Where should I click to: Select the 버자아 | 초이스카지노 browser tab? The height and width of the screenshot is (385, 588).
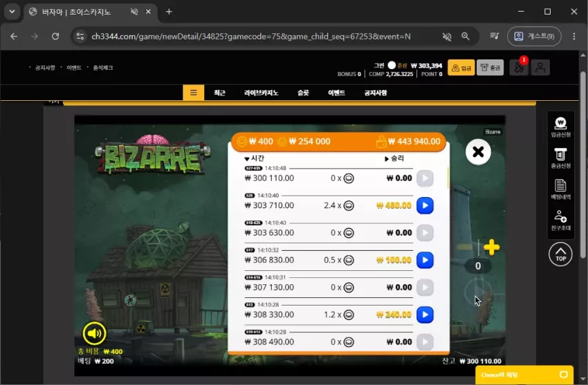pyautogui.click(x=90, y=12)
